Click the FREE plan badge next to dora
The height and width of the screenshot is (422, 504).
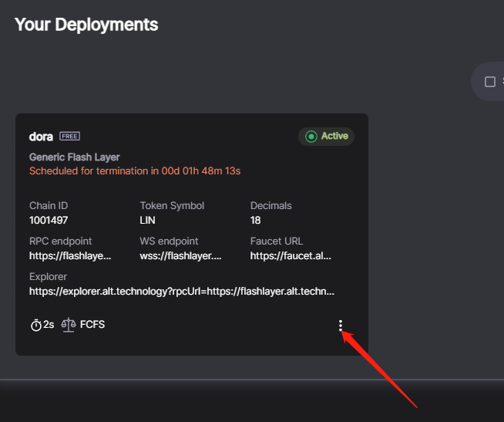[70, 136]
